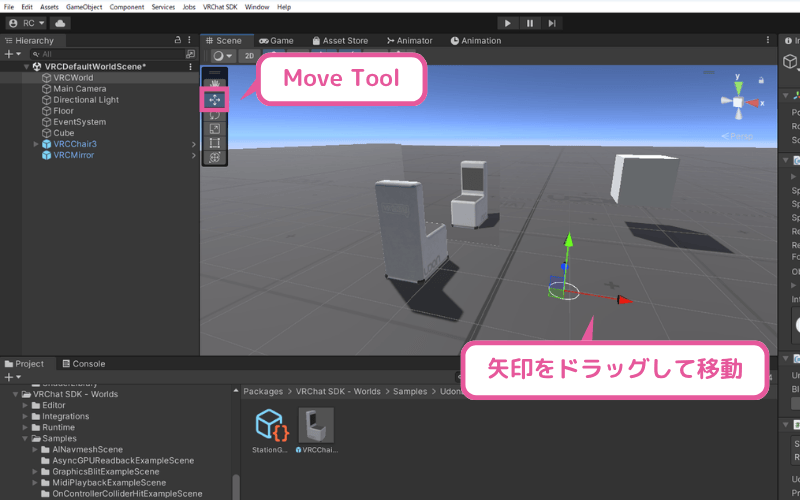Select the Scale tool

point(214,129)
